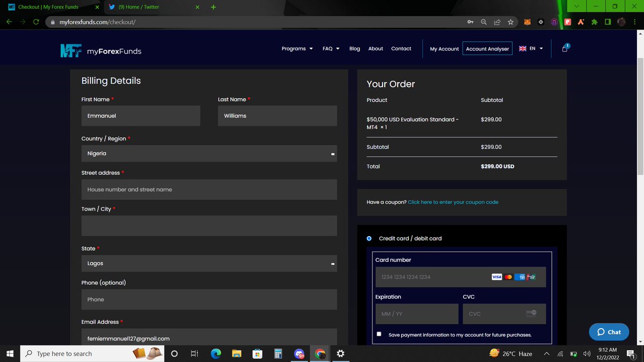The width and height of the screenshot is (644, 362).
Task: Open the saved passwords key icon
Action: [470, 22]
